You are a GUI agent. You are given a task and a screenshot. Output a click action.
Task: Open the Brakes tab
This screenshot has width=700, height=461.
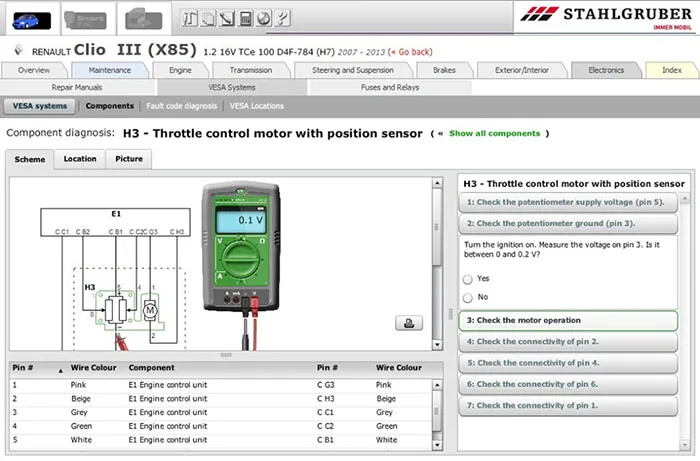coord(444,71)
